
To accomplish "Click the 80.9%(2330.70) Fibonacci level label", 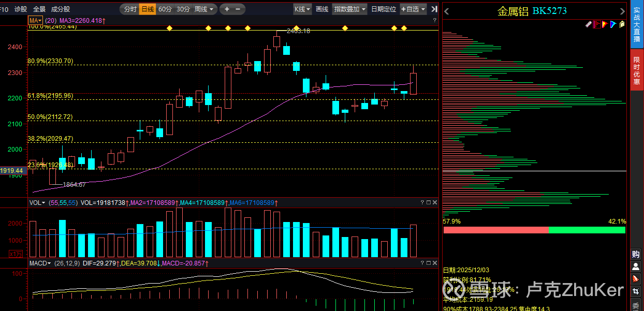I will [x=50, y=61].
